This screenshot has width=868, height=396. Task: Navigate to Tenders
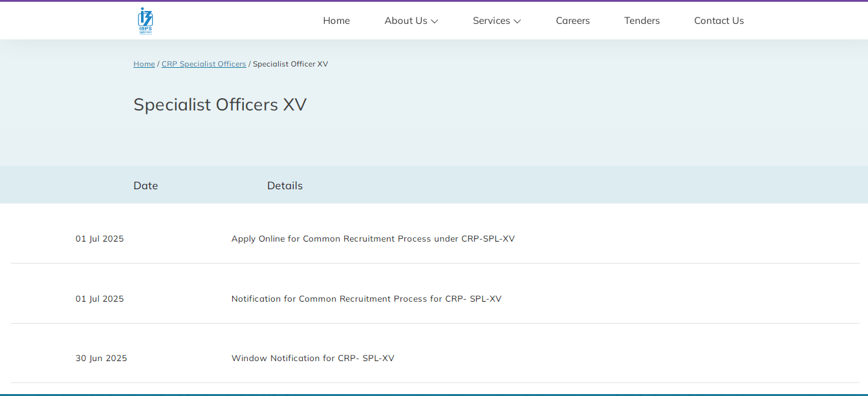point(642,21)
